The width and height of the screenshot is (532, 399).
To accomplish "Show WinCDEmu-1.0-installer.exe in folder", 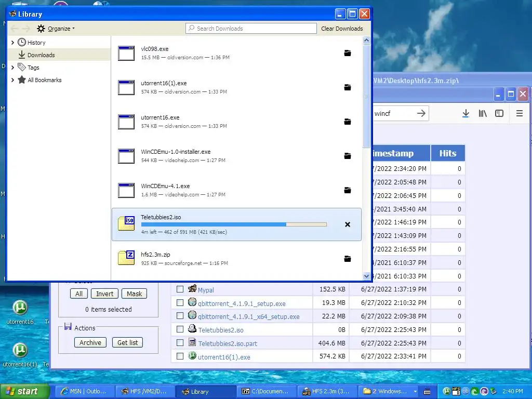I will 348,156.
